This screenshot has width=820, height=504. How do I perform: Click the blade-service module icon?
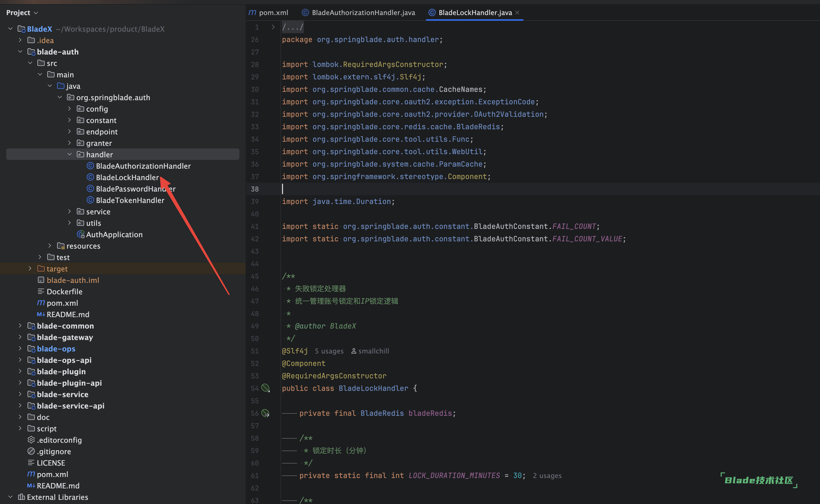coord(31,394)
